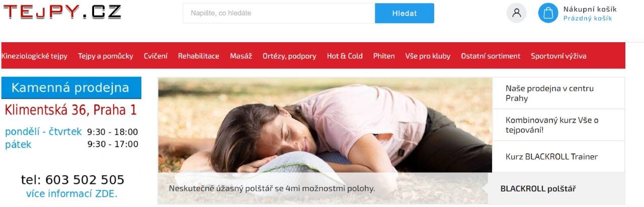Open Tejpy a pomůcky category
Viewport: 644px width, 207px height.
(x=106, y=56)
